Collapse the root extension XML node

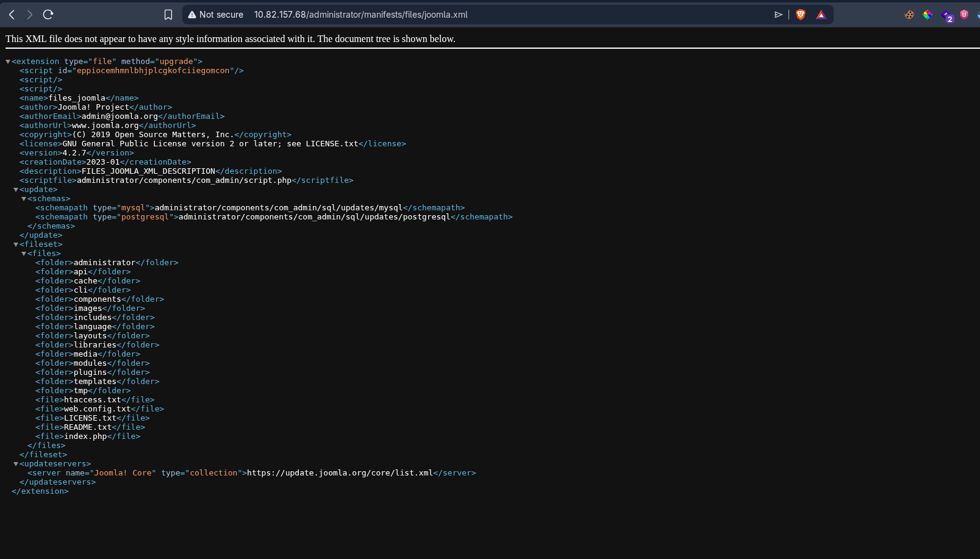(8, 62)
